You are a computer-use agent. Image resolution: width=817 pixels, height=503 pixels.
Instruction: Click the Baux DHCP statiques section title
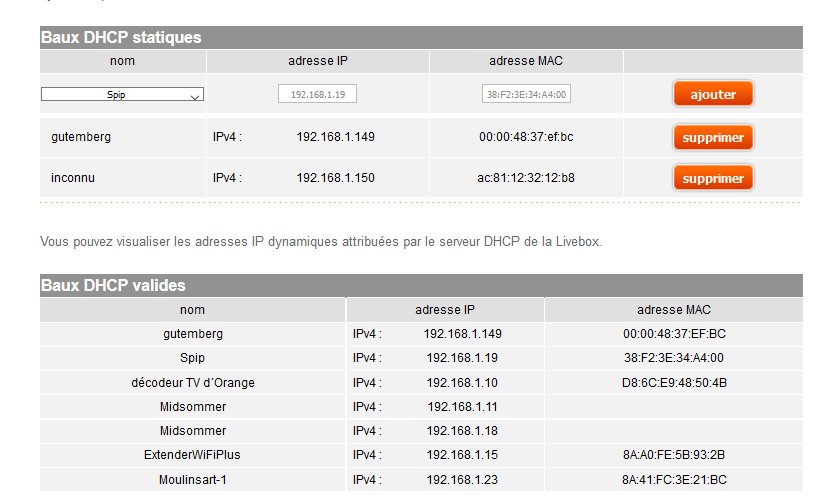click(121, 38)
